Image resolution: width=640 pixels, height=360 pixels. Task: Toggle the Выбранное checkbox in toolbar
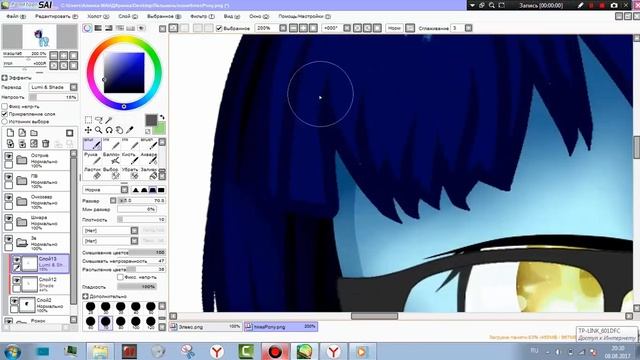[219, 28]
